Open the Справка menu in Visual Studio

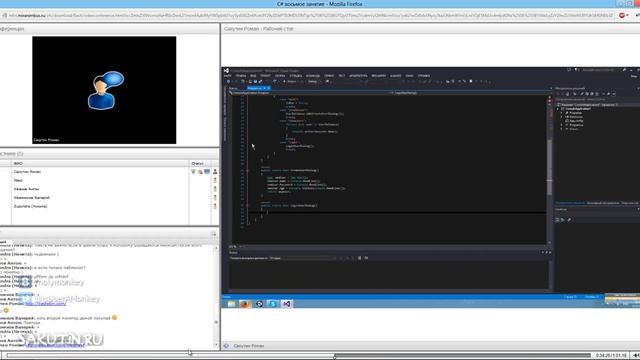point(424,76)
